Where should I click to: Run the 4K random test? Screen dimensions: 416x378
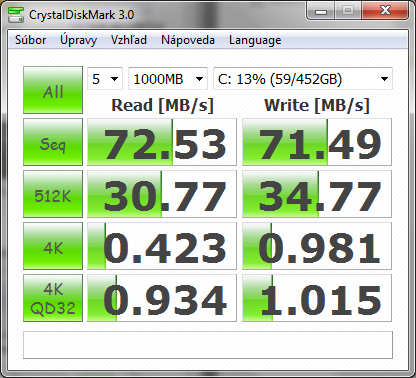pos(53,246)
